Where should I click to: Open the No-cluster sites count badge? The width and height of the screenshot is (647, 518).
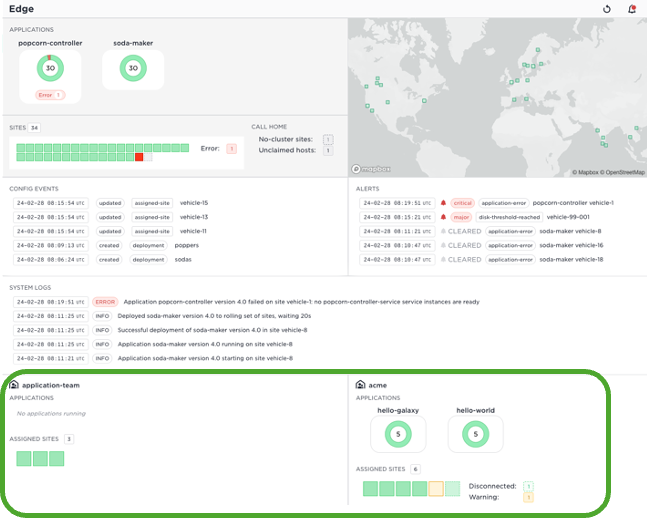pos(328,140)
